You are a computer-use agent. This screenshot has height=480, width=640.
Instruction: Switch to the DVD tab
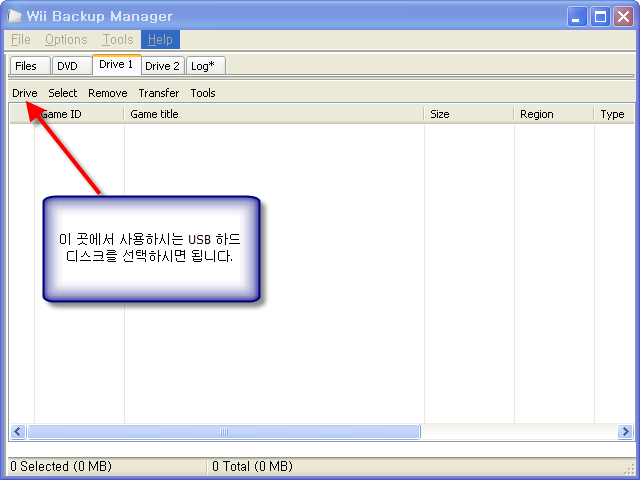coord(72,66)
